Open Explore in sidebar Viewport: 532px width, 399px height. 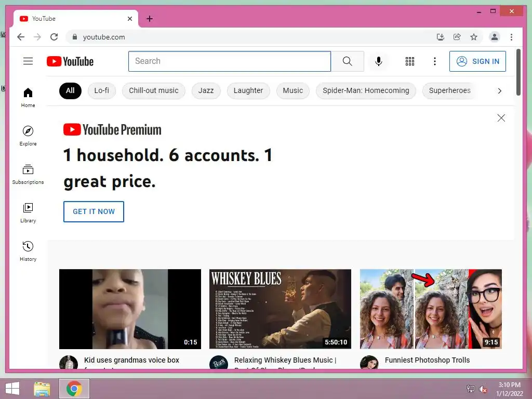[x=28, y=136]
